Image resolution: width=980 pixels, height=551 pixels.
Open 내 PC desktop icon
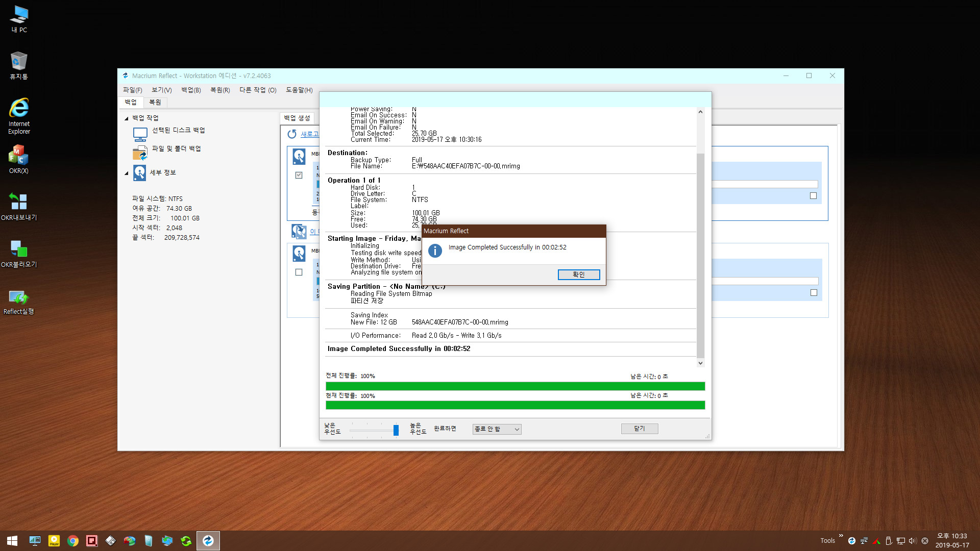[x=19, y=19]
